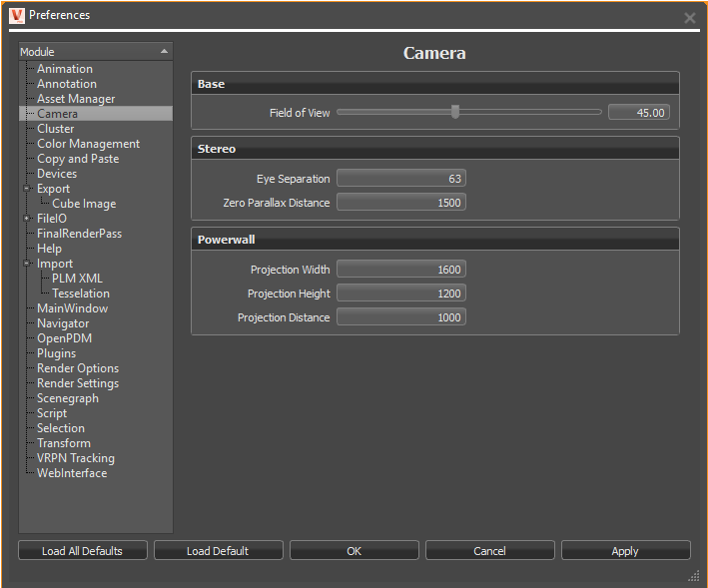Confirm preferences with OK

[354, 550]
